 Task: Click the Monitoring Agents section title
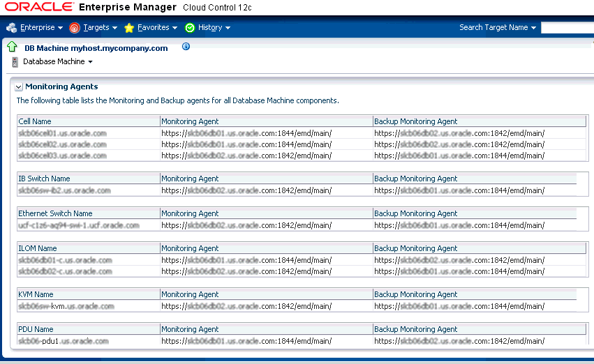tap(61, 86)
